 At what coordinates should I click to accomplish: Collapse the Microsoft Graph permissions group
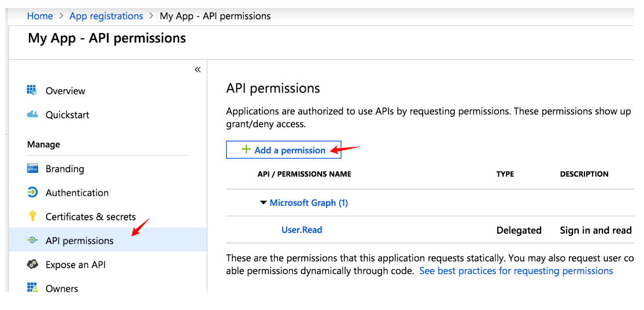[264, 203]
